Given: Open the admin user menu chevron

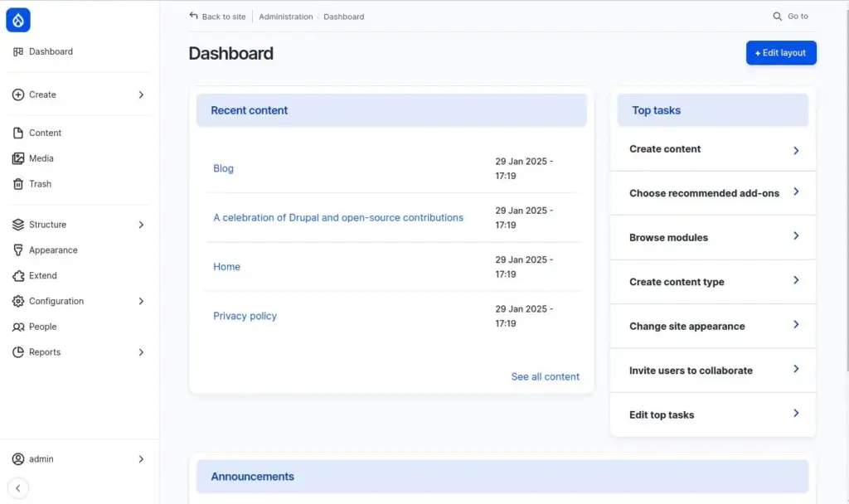Looking at the screenshot, I should [141, 459].
